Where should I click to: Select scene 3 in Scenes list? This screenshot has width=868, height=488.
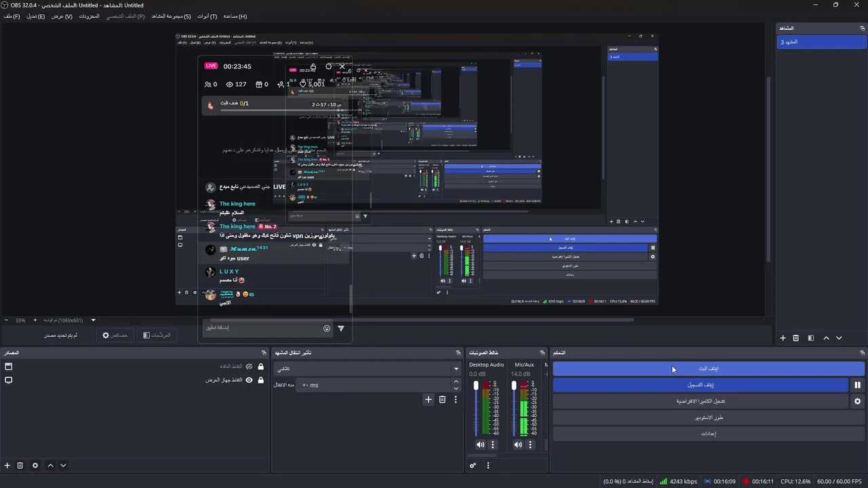821,42
